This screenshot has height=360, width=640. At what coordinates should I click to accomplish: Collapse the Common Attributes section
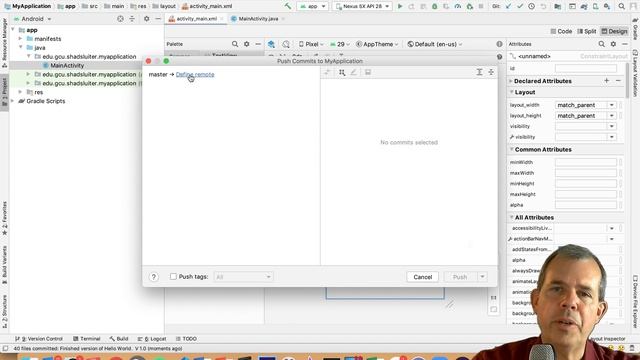[511, 149]
